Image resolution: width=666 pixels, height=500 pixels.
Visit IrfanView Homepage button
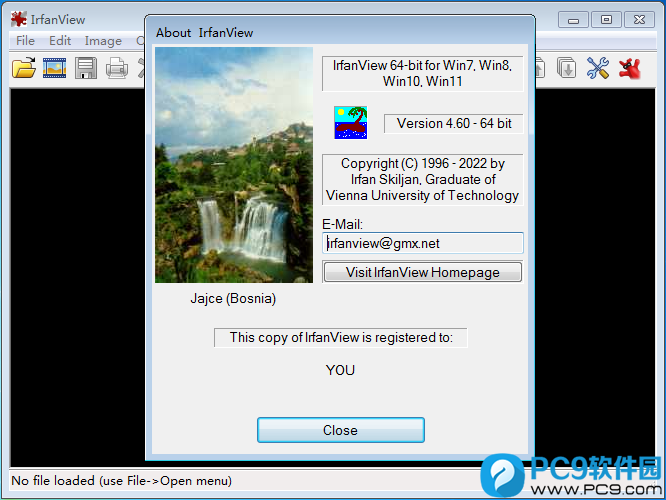[x=423, y=272]
